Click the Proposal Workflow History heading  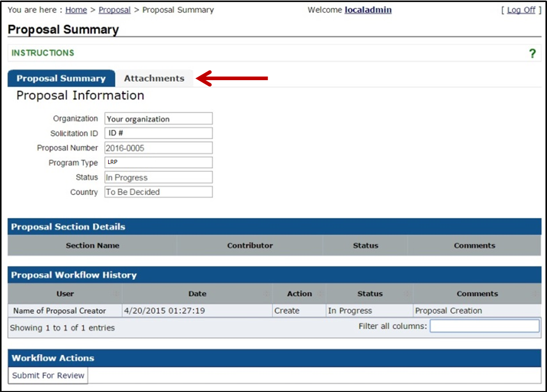(x=73, y=275)
